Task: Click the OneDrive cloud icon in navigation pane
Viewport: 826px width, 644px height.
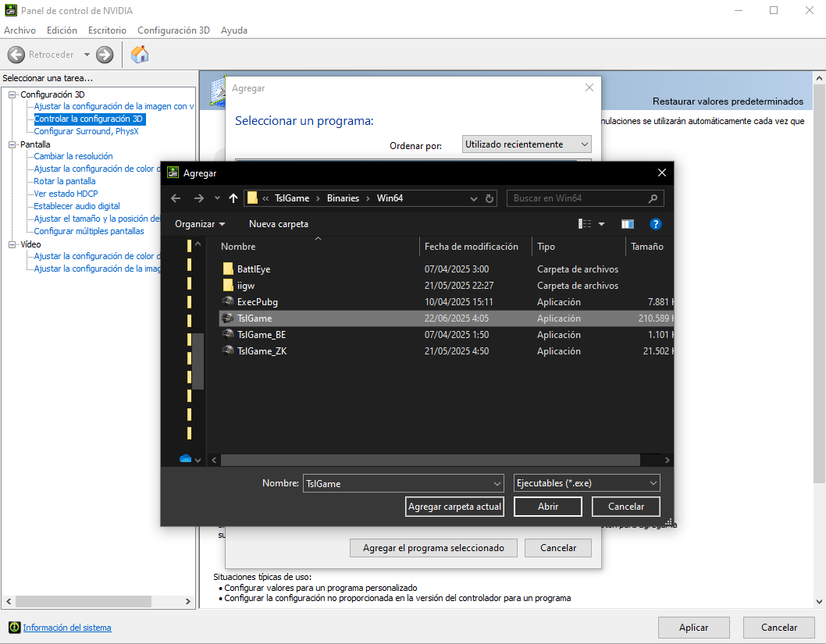Action: [x=186, y=459]
